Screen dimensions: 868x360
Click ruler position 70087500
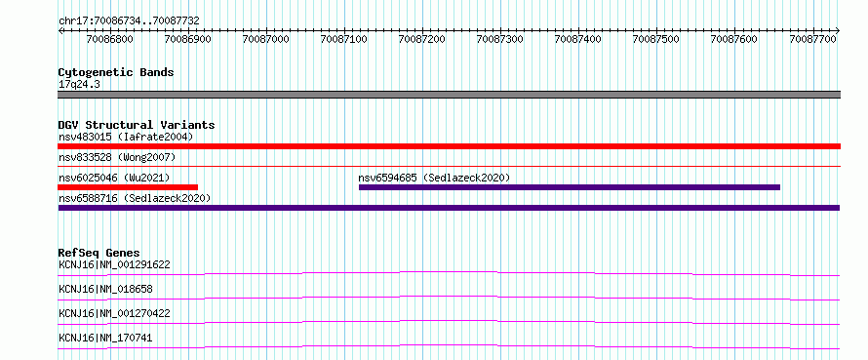point(656,39)
